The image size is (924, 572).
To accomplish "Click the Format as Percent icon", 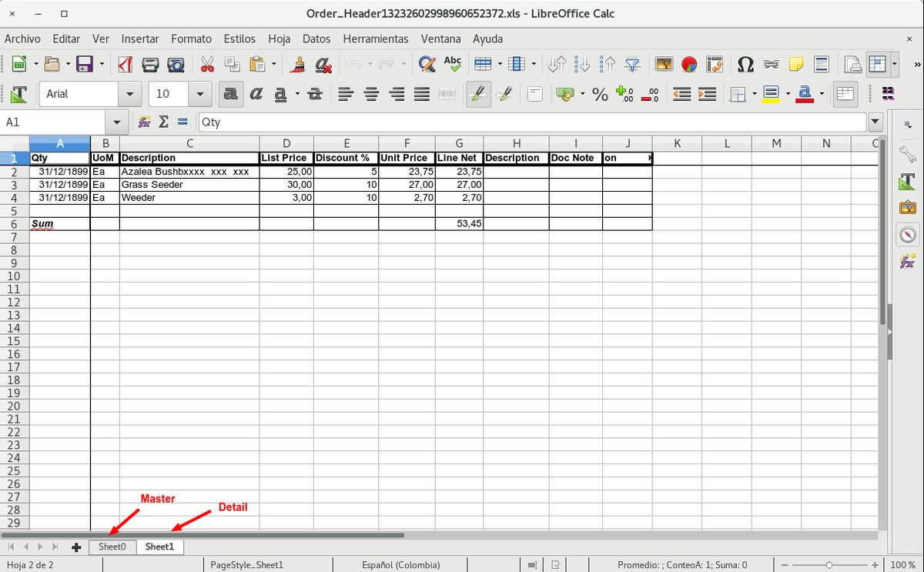I will tap(600, 94).
